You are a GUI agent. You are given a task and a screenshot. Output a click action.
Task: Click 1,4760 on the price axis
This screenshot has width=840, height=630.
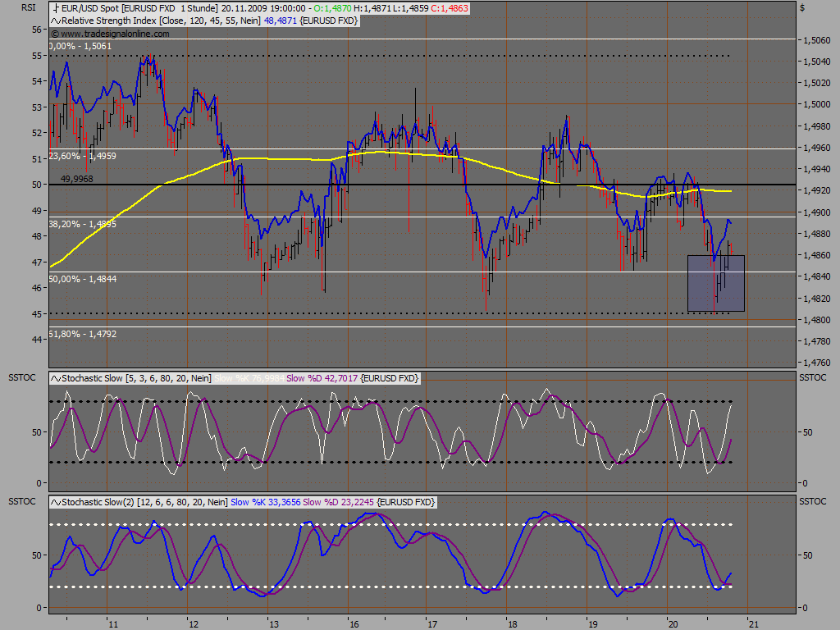coord(817,363)
